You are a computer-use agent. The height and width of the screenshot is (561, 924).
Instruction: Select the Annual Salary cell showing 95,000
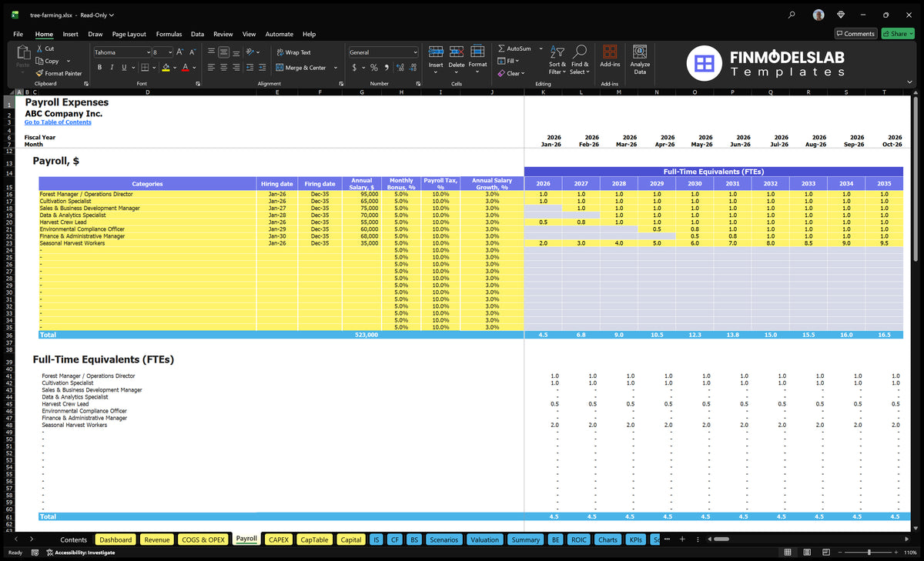click(361, 194)
